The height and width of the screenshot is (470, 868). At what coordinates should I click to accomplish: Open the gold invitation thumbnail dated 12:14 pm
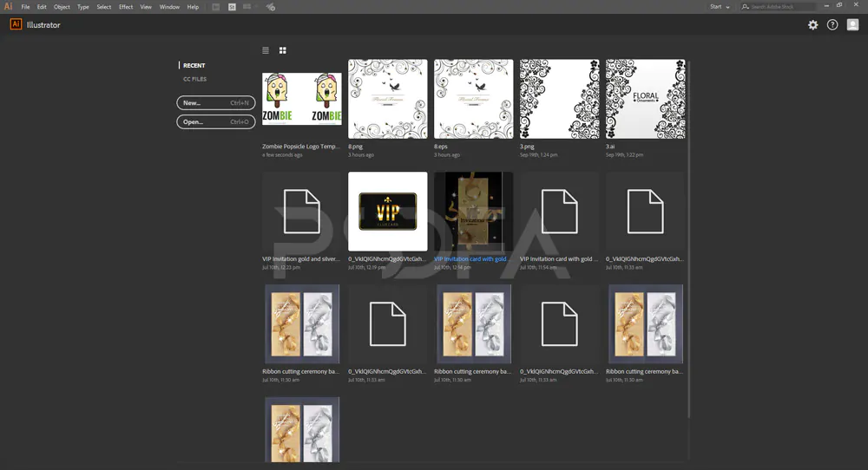[473, 212]
